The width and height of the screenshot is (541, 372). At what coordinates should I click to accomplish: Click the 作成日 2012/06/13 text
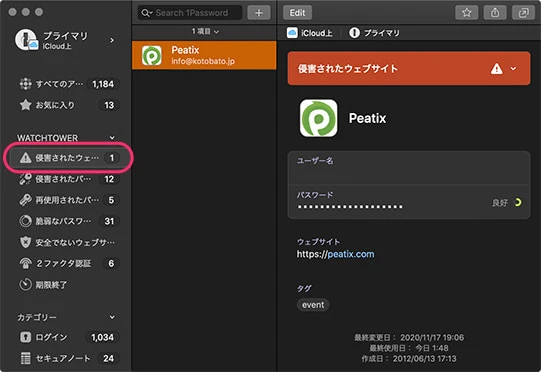409,359
